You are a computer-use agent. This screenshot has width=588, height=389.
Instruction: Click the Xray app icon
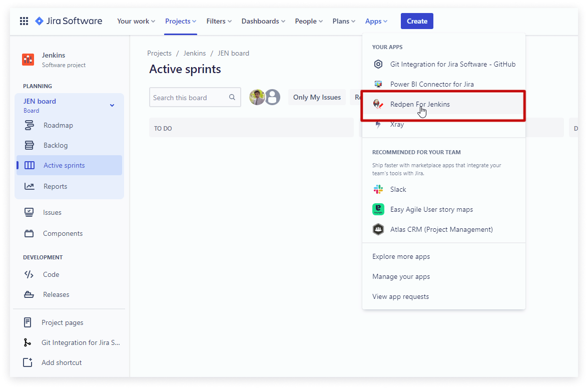coord(378,124)
